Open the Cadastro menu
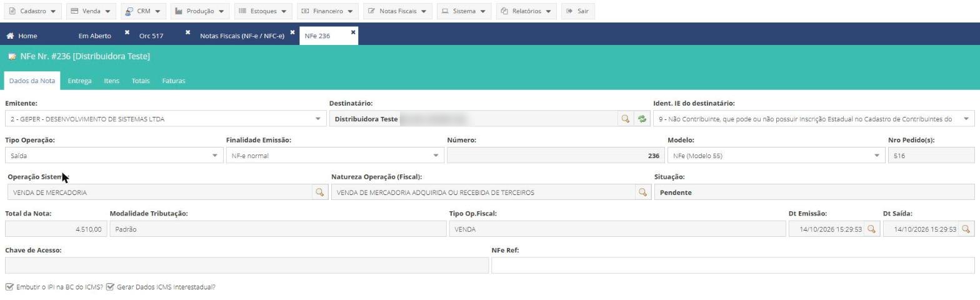Screen dimensions: 980x300 33,11
